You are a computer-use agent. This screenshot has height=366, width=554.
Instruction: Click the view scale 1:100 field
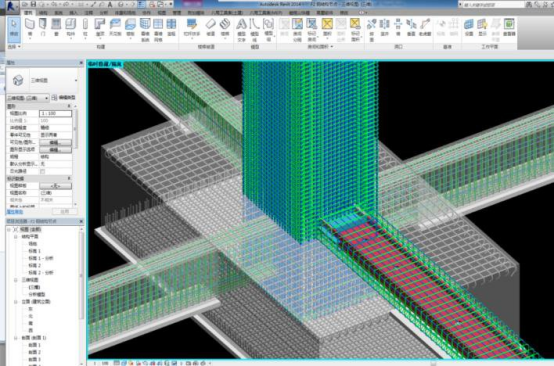55,113
